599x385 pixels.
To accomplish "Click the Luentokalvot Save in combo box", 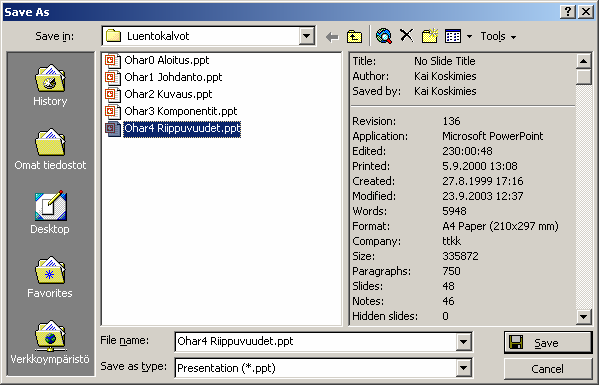I will pos(209,36).
